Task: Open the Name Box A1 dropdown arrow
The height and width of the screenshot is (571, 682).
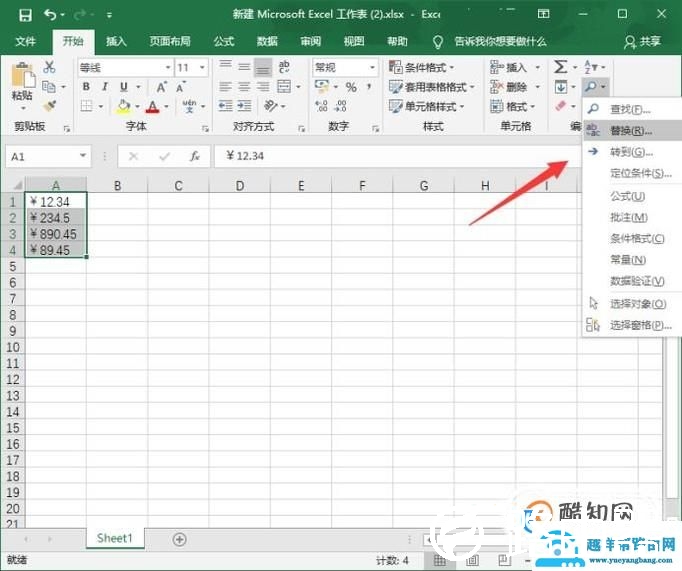Action: (x=83, y=156)
